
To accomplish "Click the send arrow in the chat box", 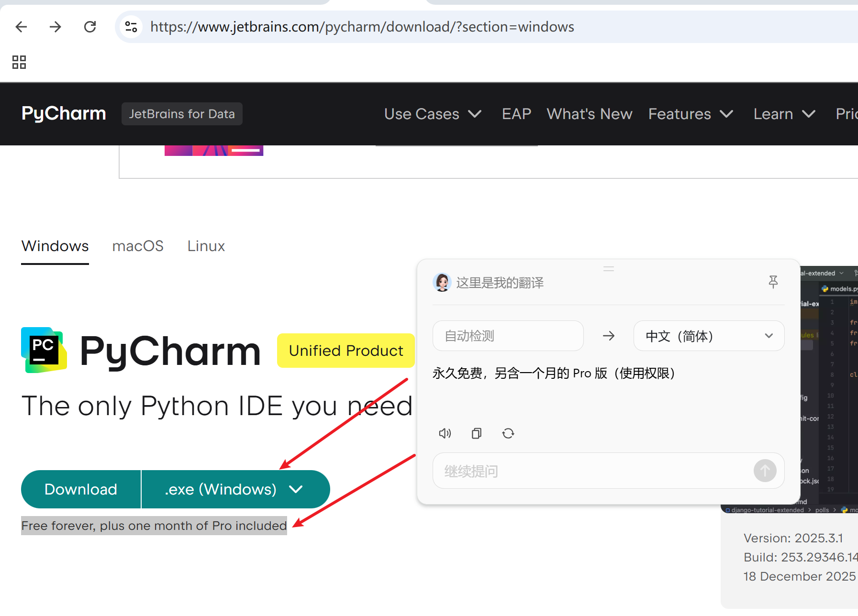I will (x=765, y=471).
